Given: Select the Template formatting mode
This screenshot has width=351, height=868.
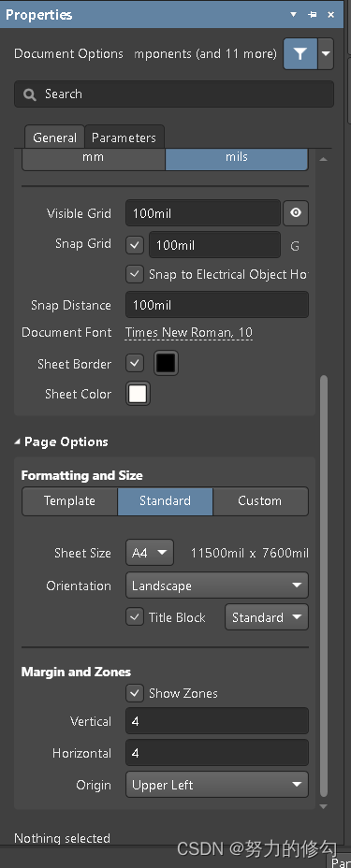Looking at the screenshot, I should click(70, 501).
